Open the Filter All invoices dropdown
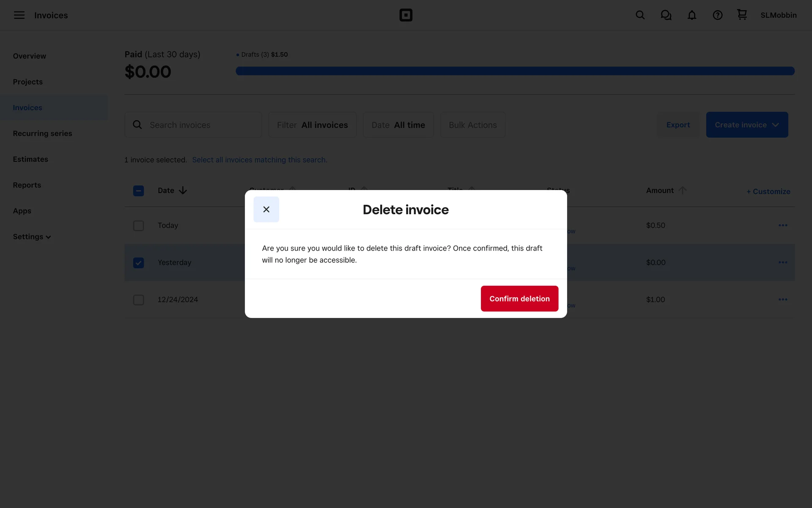Image resolution: width=812 pixels, height=508 pixels. click(x=312, y=125)
